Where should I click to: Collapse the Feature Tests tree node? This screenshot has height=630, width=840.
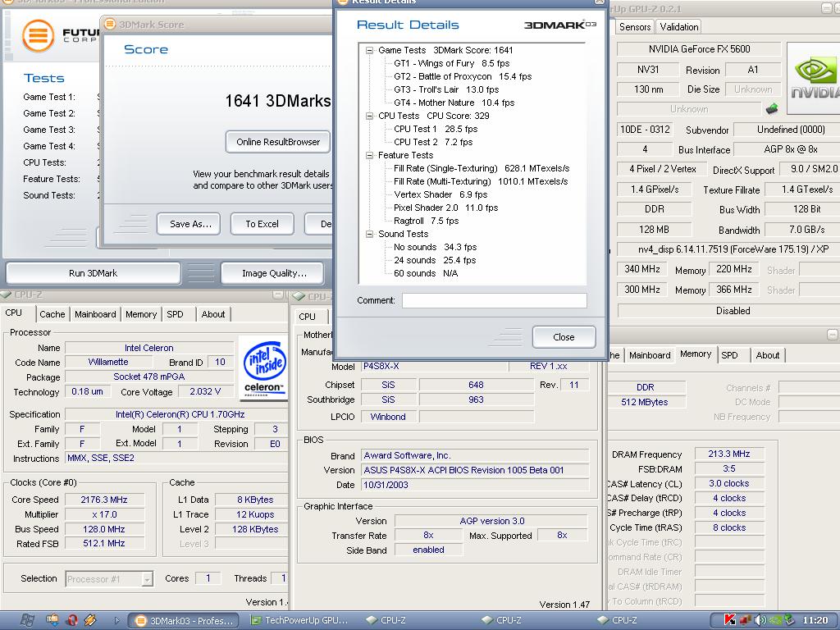click(x=369, y=155)
